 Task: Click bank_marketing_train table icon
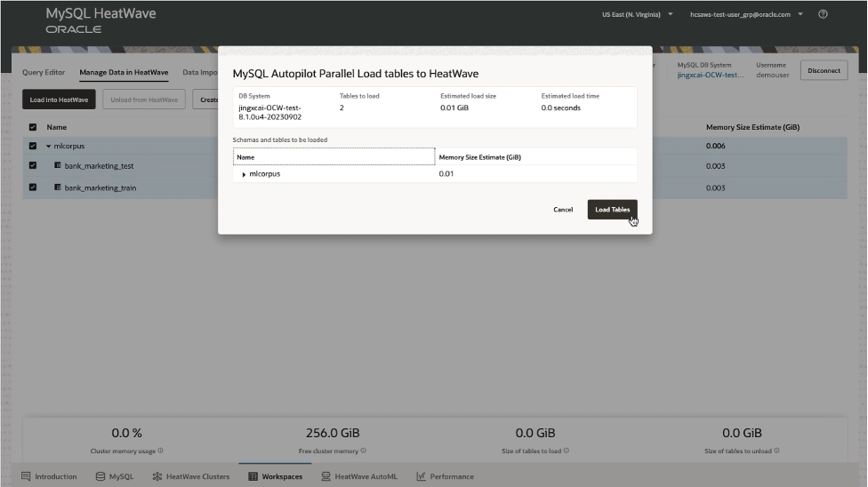click(x=58, y=188)
